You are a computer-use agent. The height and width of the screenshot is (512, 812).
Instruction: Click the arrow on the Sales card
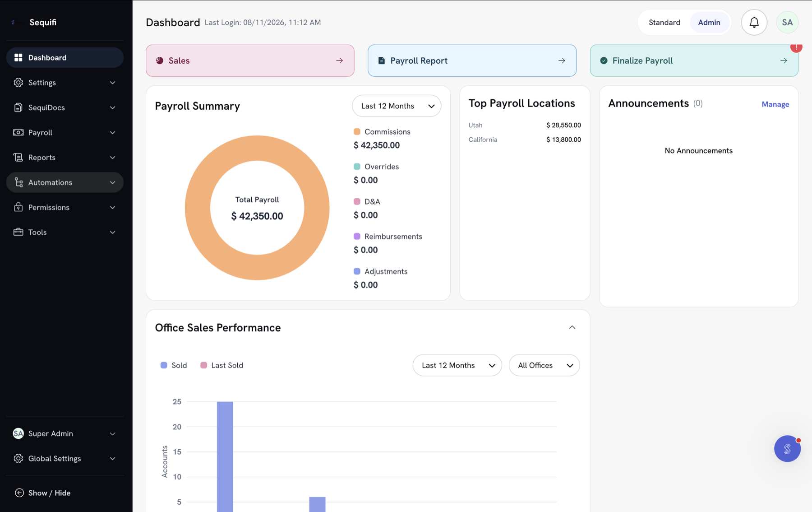[340, 61]
